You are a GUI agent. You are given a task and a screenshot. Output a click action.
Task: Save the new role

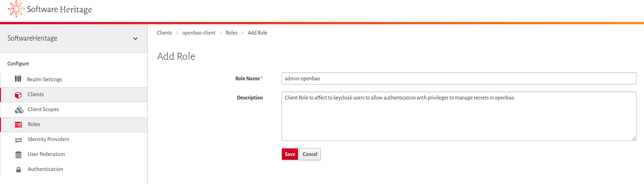pyautogui.click(x=290, y=154)
